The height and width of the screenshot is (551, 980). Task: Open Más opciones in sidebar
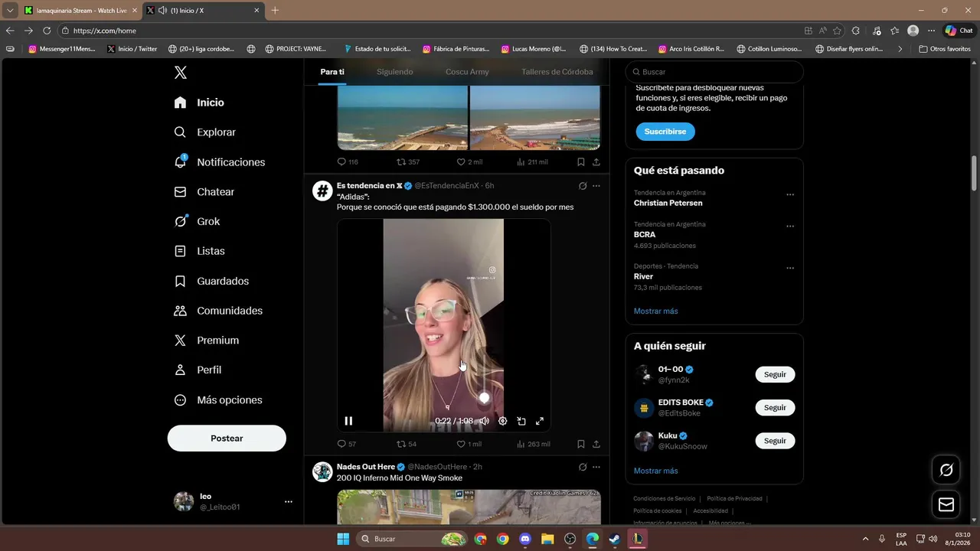point(218,400)
